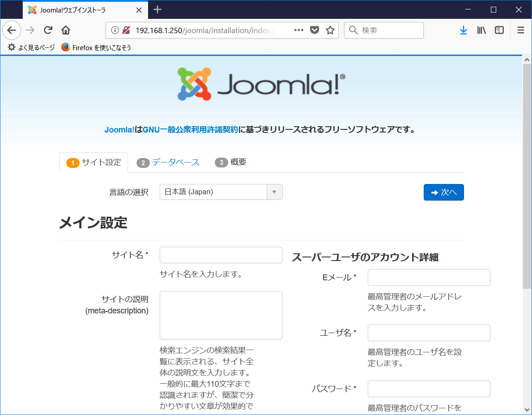Switch to the データベース step tab
Viewport: 532px width, 415px height.
pyautogui.click(x=168, y=163)
